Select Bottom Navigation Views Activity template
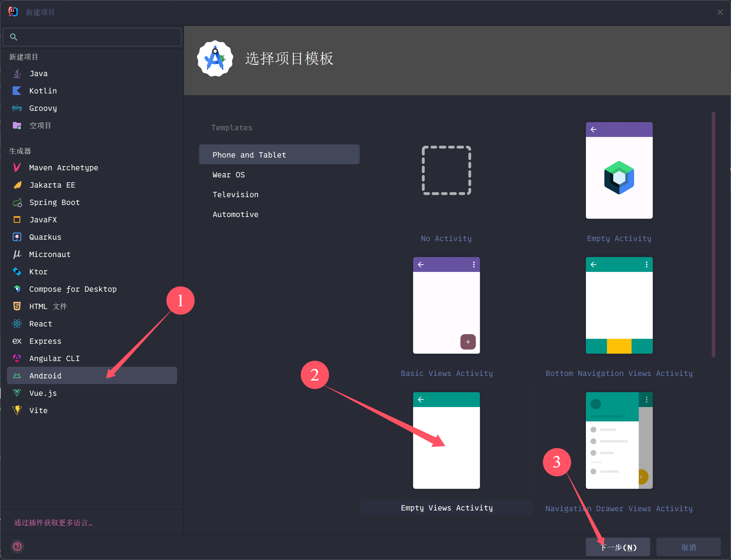Viewport: 731px width, 560px height. [619, 305]
